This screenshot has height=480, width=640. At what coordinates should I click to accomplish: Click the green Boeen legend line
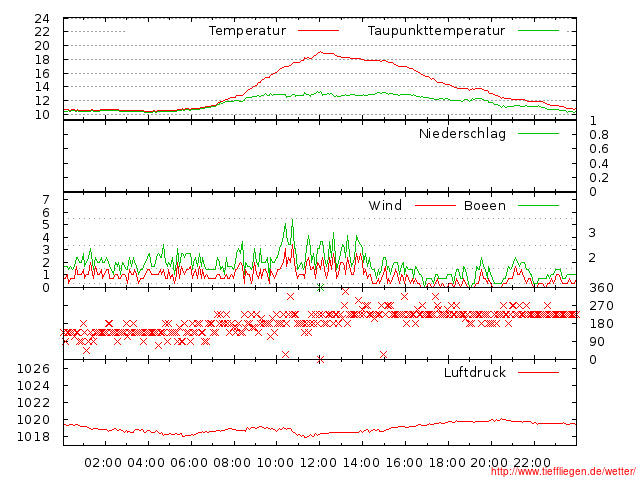(538, 206)
